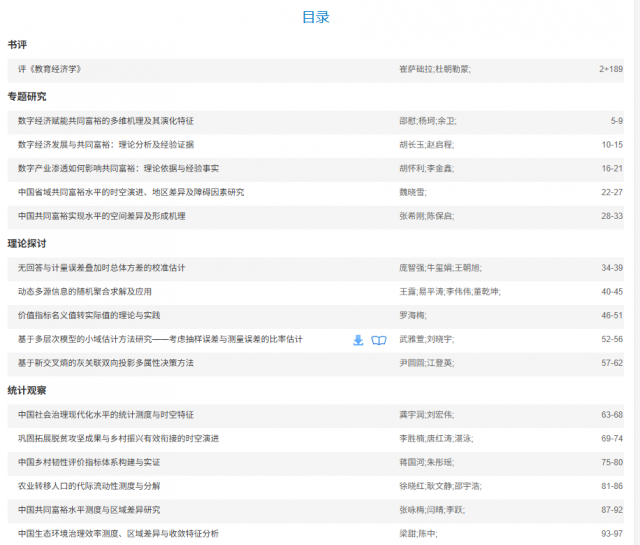This screenshot has width=640, height=545.
Task: Click author name 魏晓雪
Action: [413, 192]
